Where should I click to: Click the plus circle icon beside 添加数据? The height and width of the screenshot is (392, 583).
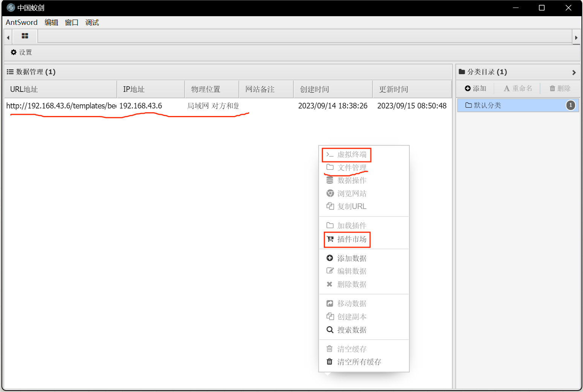click(x=330, y=258)
